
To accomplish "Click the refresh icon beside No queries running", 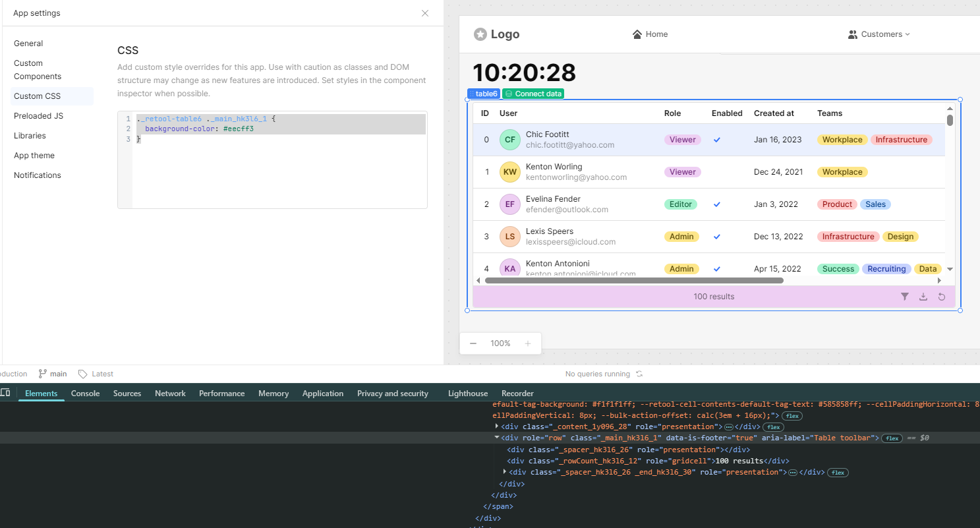I will coord(639,374).
